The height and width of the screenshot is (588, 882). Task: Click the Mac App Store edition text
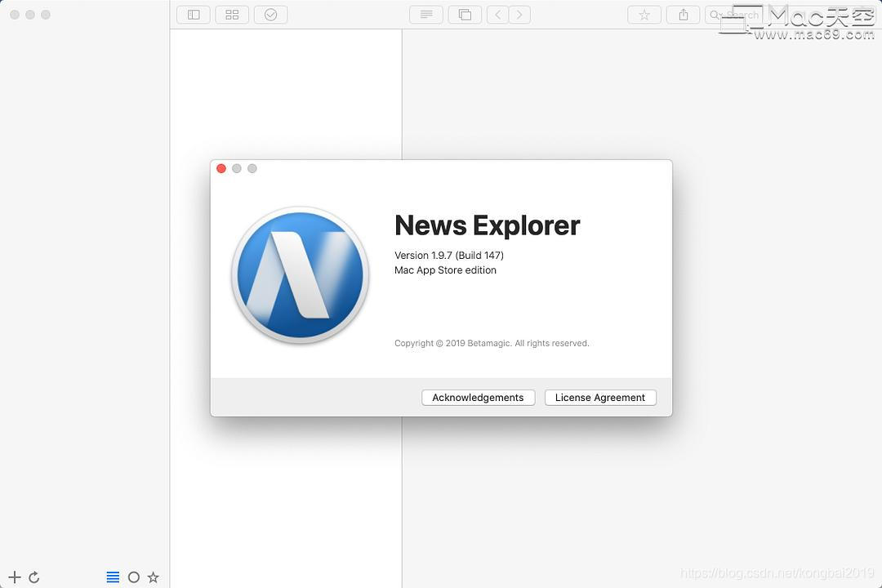pos(446,270)
